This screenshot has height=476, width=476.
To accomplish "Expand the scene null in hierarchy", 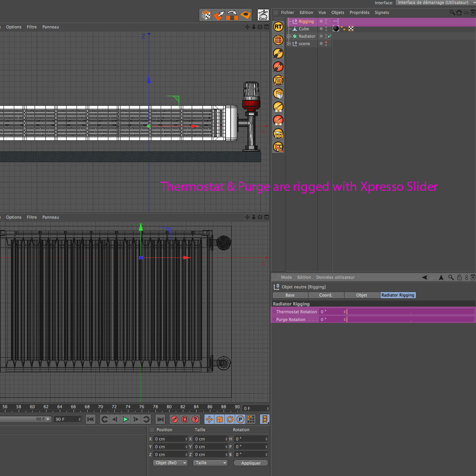I will point(289,44).
